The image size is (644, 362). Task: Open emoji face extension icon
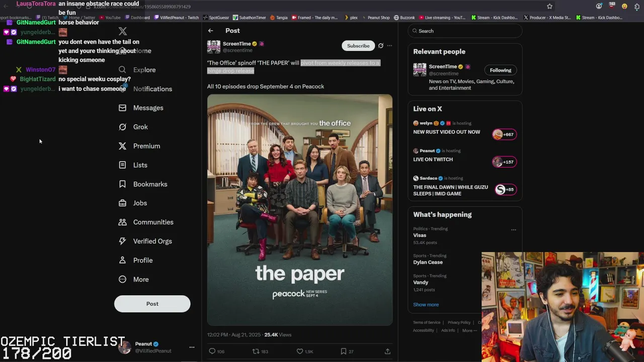coord(624,7)
